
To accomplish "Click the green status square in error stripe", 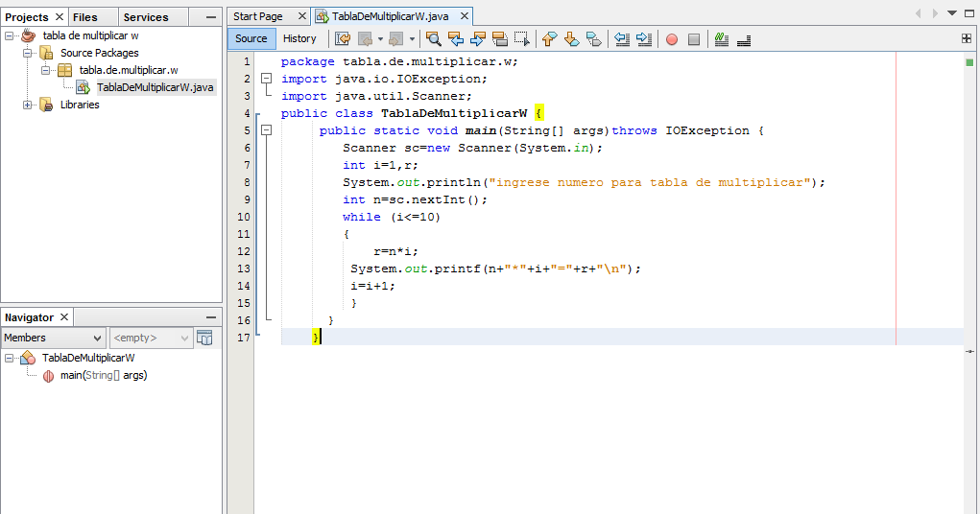I will click(969, 61).
